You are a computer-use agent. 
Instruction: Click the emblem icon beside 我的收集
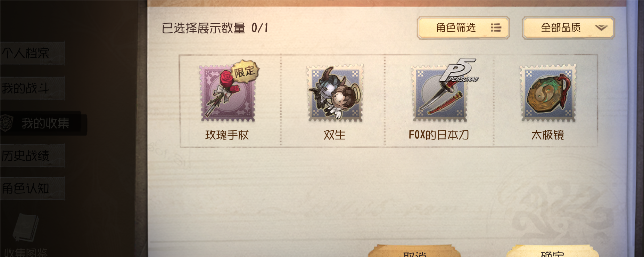tap(7, 123)
